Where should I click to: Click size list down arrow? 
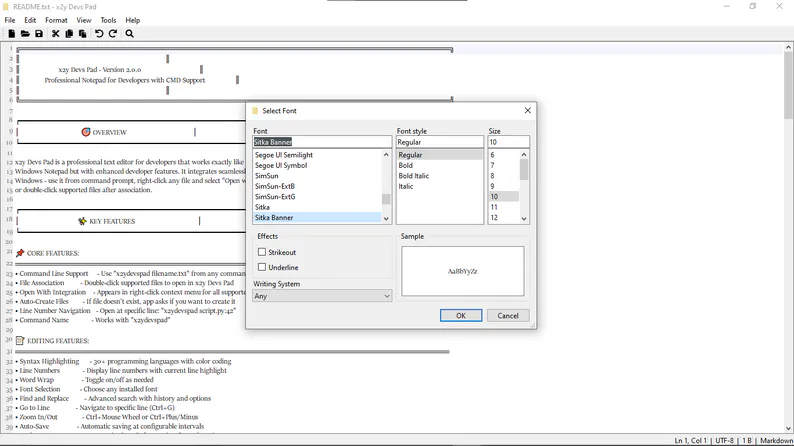524,219
